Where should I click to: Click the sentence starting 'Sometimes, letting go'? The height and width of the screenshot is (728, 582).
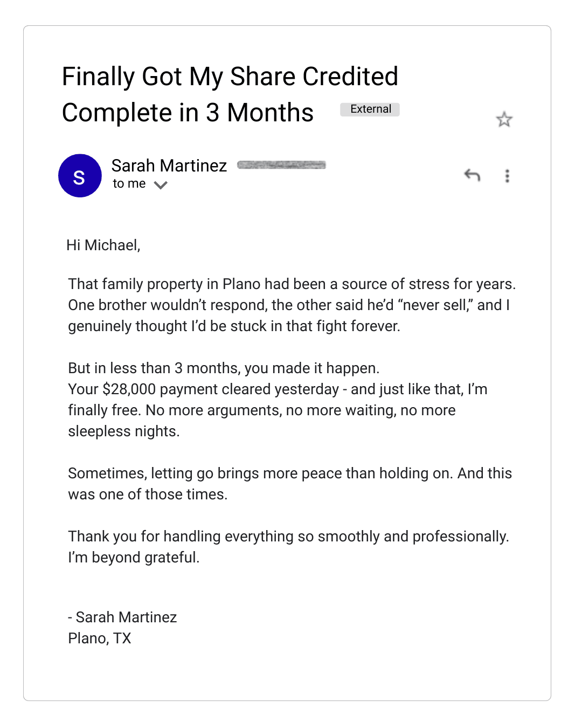tap(289, 473)
